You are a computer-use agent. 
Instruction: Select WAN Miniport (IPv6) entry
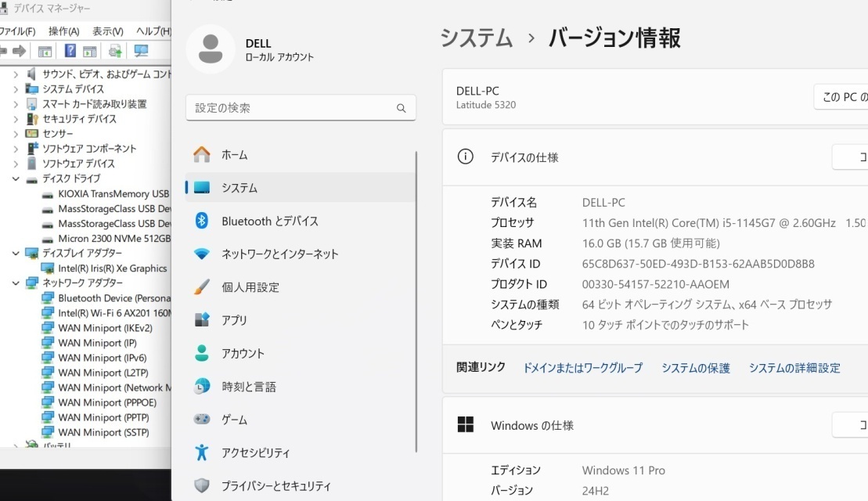click(103, 358)
